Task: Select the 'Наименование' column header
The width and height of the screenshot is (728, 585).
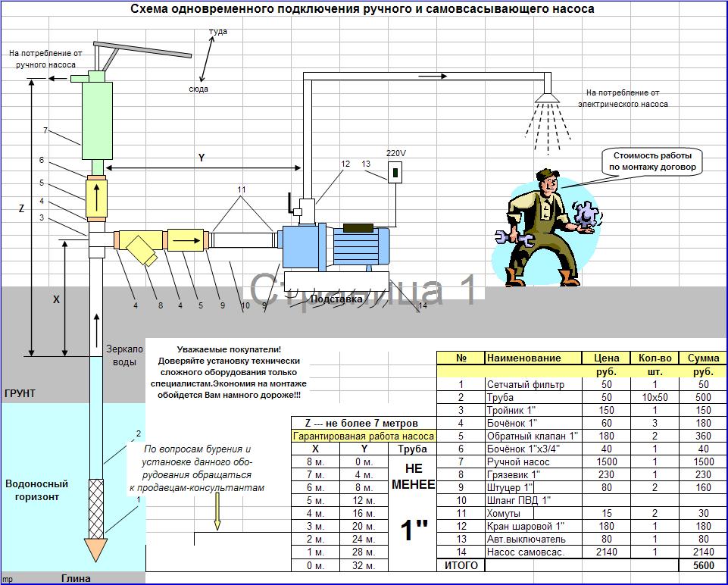Action: point(533,358)
